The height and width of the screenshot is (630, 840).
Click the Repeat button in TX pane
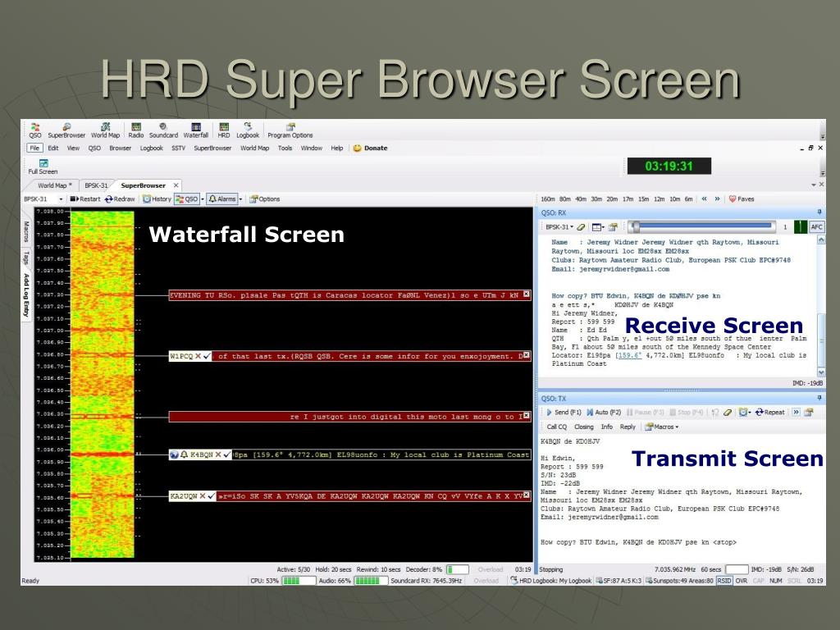point(769,412)
